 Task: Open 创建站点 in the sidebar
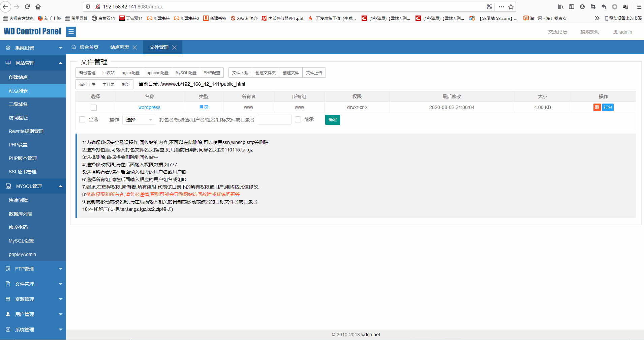tap(33, 77)
